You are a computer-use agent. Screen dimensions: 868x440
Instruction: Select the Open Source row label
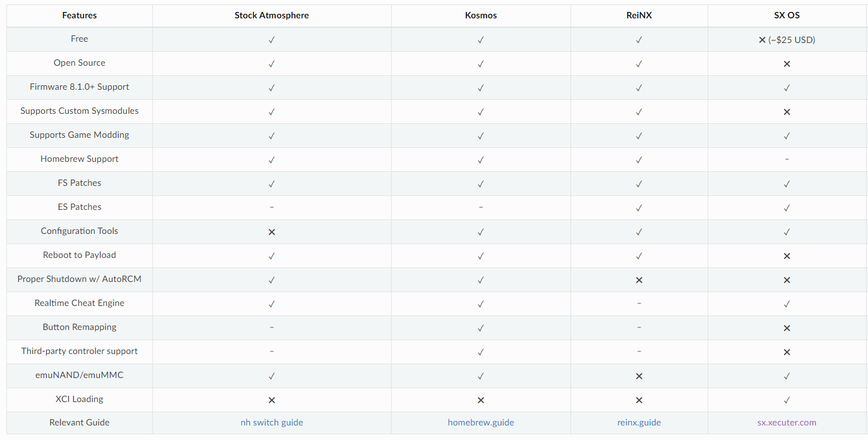pos(80,63)
